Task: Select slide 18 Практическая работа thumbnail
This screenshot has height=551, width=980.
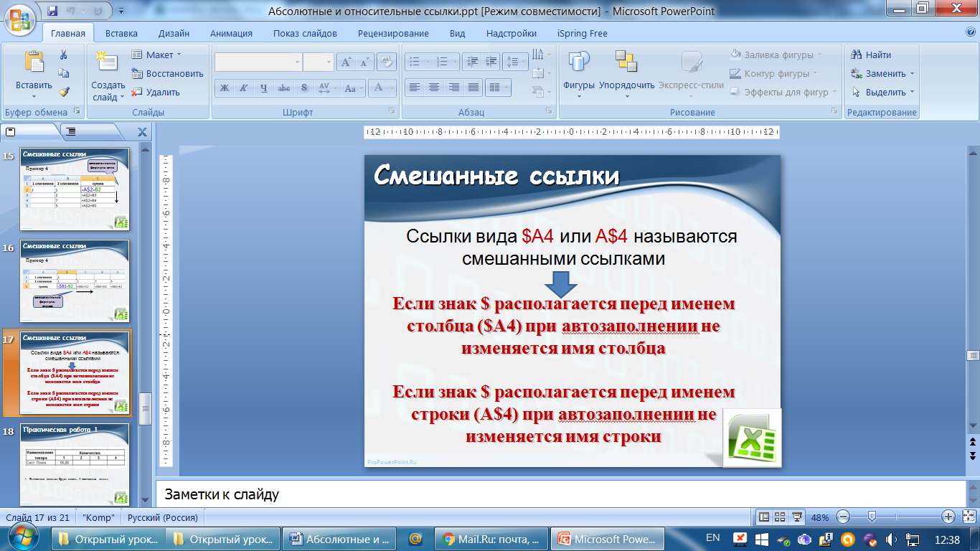Action: 75,463
